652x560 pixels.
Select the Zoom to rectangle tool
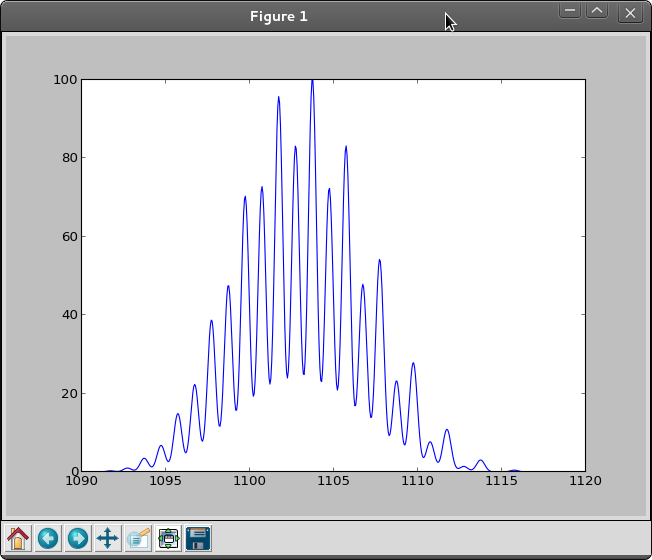pyautogui.click(x=138, y=538)
